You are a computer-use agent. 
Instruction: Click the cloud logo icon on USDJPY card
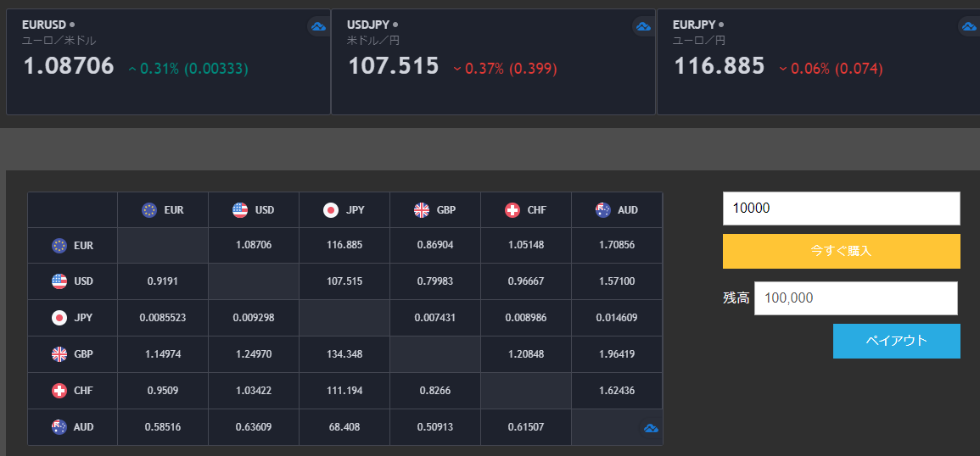[x=643, y=27]
